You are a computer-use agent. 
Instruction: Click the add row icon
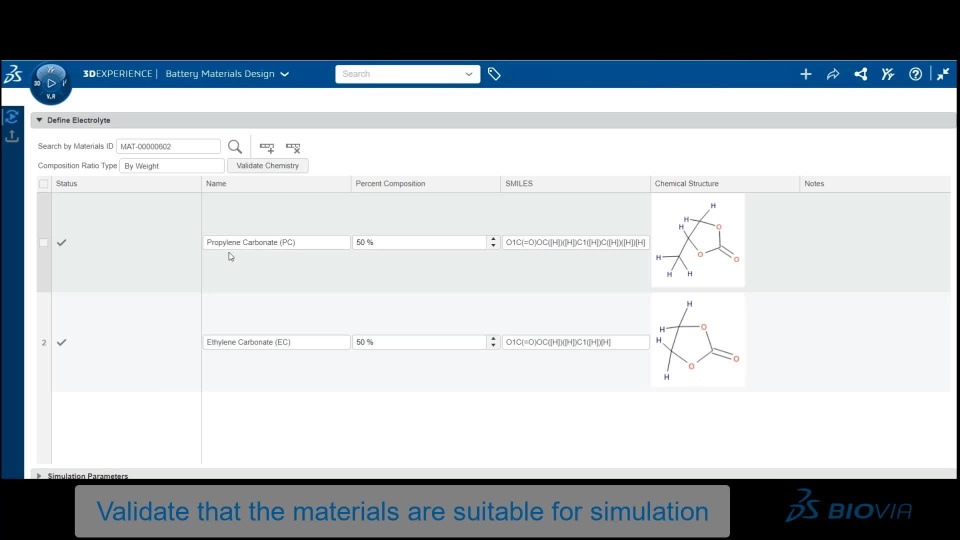[x=267, y=148]
